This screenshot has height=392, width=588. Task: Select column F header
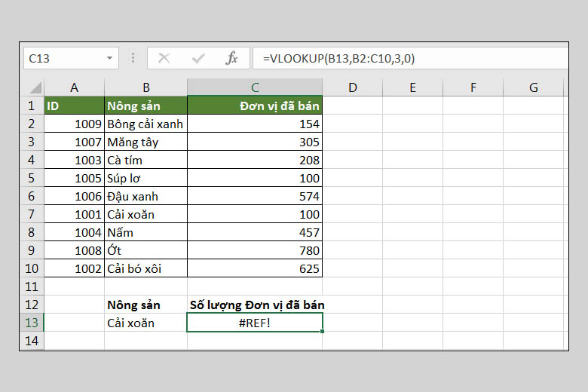click(x=473, y=87)
